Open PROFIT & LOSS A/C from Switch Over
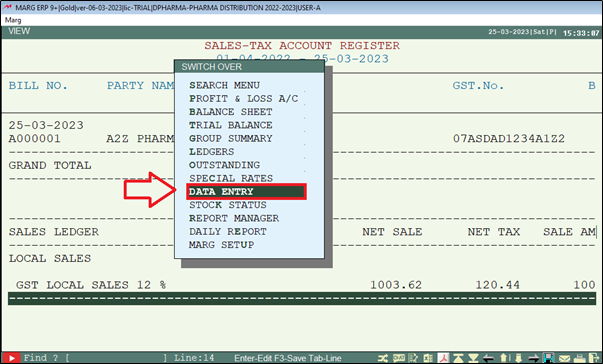The height and width of the screenshot is (364, 603). pos(243,98)
